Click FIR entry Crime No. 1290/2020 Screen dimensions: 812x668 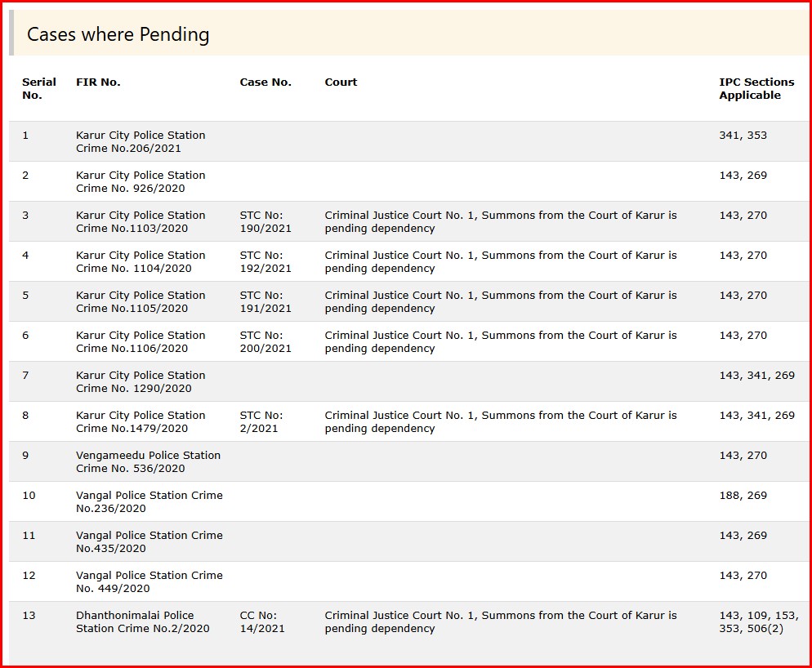[x=141, y=381]
